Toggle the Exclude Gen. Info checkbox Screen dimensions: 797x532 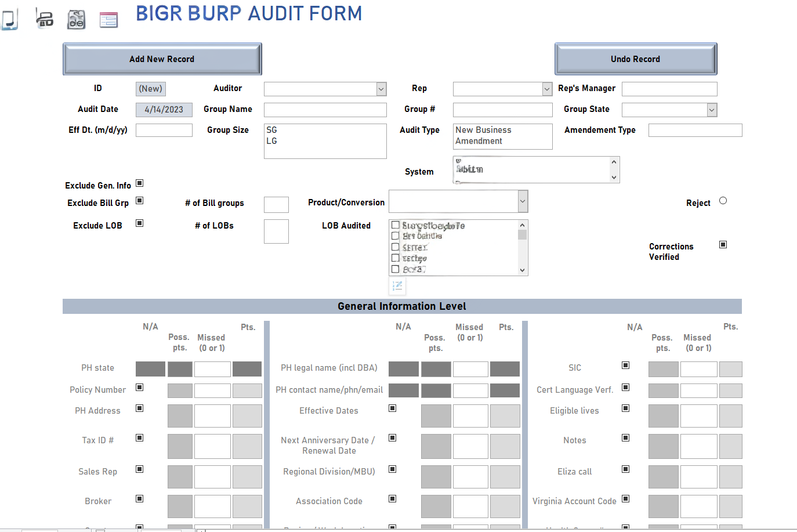coord(140,183)
